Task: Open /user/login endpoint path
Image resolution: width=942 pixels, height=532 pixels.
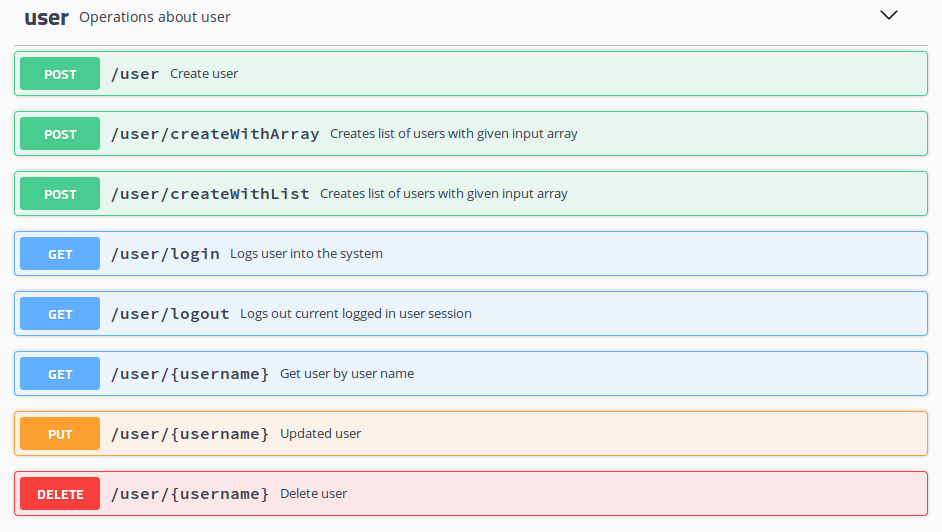Action: pos(165,254)
